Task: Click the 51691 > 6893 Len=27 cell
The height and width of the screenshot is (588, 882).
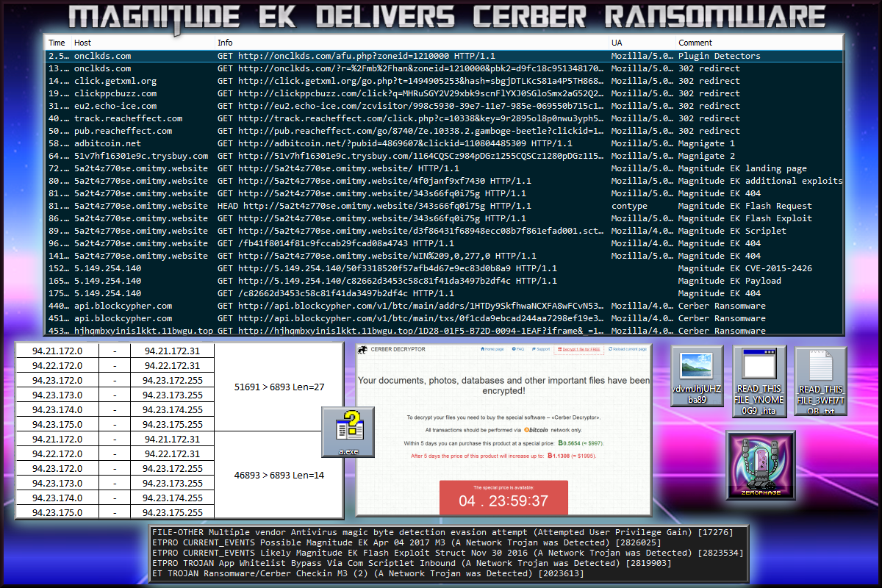Action: pos(279,387)
